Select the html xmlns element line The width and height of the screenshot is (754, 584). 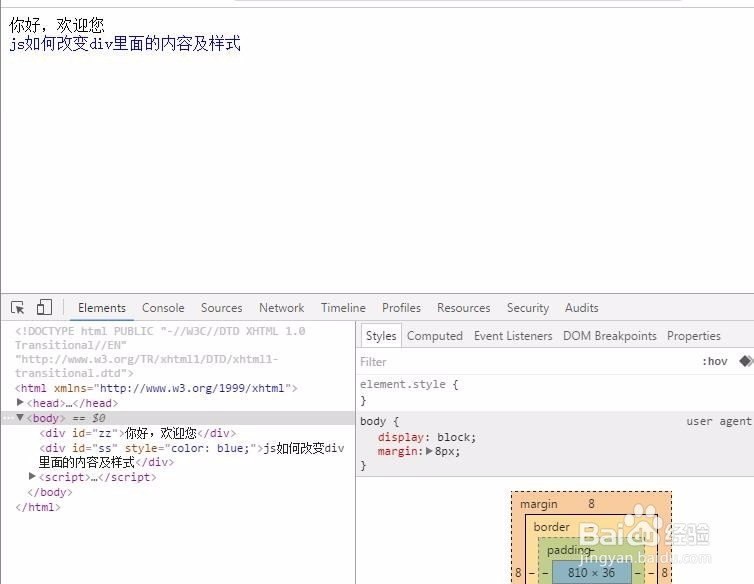tap(156, 388)
